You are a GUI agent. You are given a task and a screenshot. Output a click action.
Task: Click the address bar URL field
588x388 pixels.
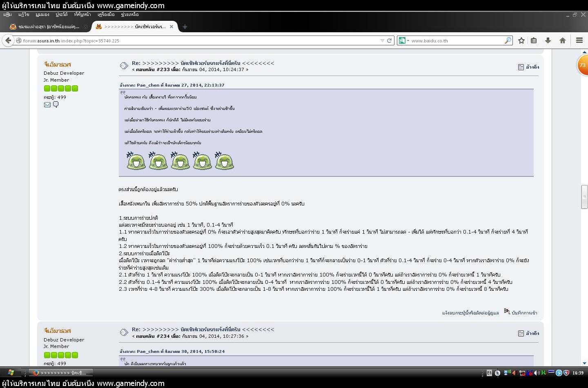tap(200, 40)
